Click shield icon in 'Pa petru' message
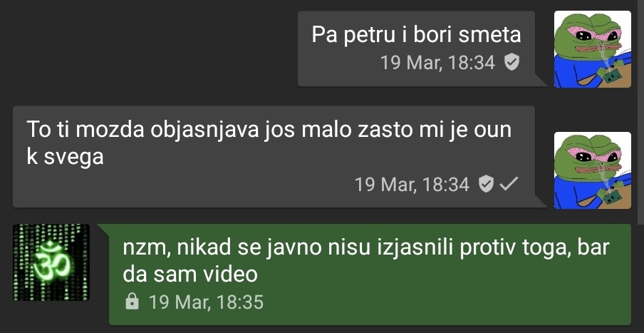The width and height of the screenshot is (644, 333). pyautogui.click(x=511, y=63)
